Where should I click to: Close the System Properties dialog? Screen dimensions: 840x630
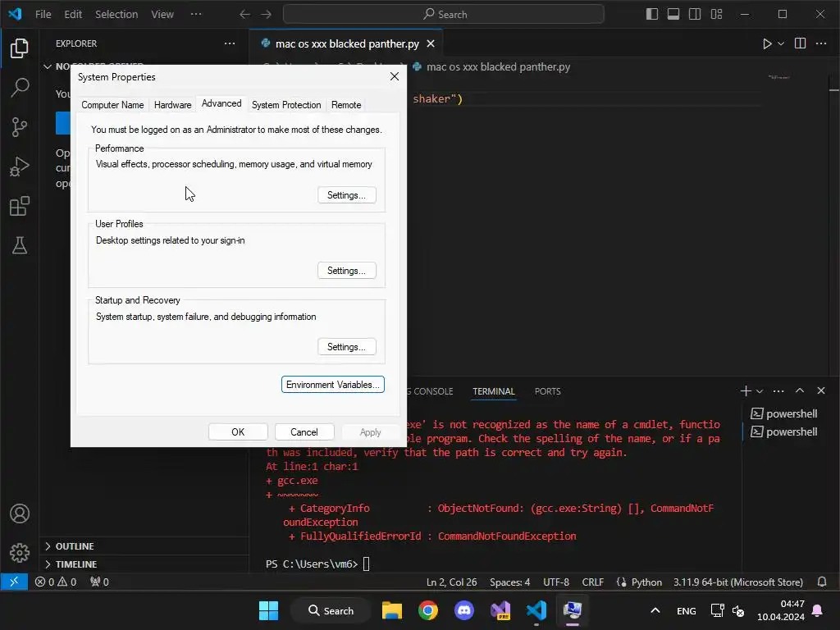click(395, 76)
